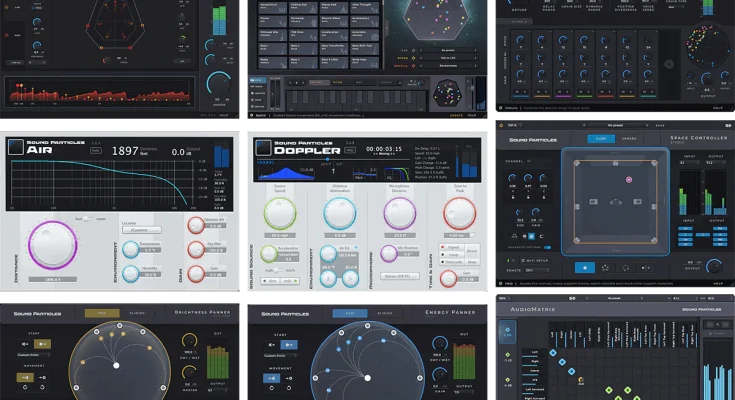
Task: Click the Air plugin logo icon
Action: (x=16, y=147)
